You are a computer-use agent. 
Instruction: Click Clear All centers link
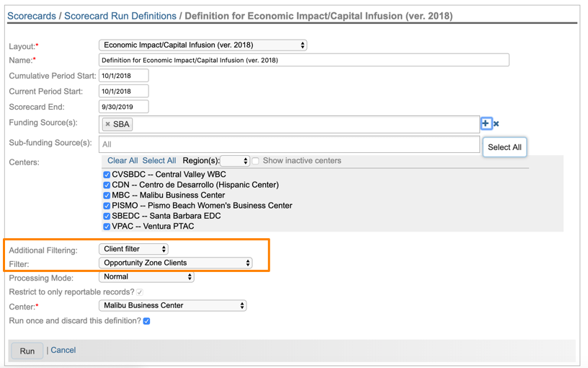(x=122, y=161)
